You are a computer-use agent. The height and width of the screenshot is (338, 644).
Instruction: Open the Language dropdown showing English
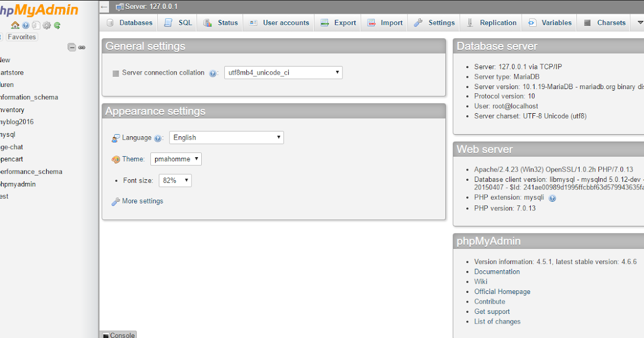pos(226,137)
